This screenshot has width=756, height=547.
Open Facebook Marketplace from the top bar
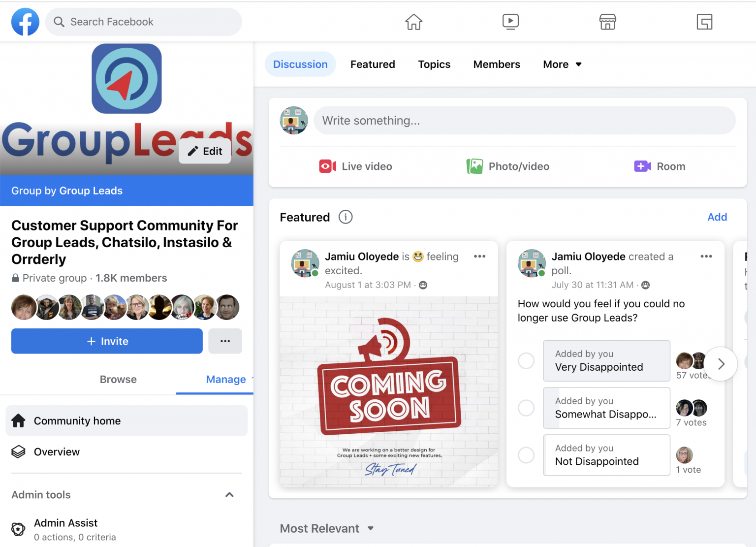[x=607, y=22]
